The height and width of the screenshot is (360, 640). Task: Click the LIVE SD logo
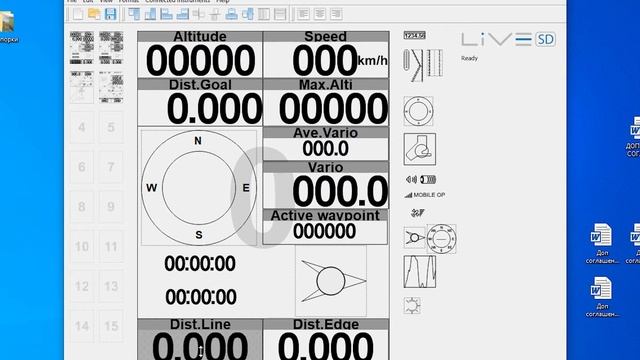click(x=508, y=39)
